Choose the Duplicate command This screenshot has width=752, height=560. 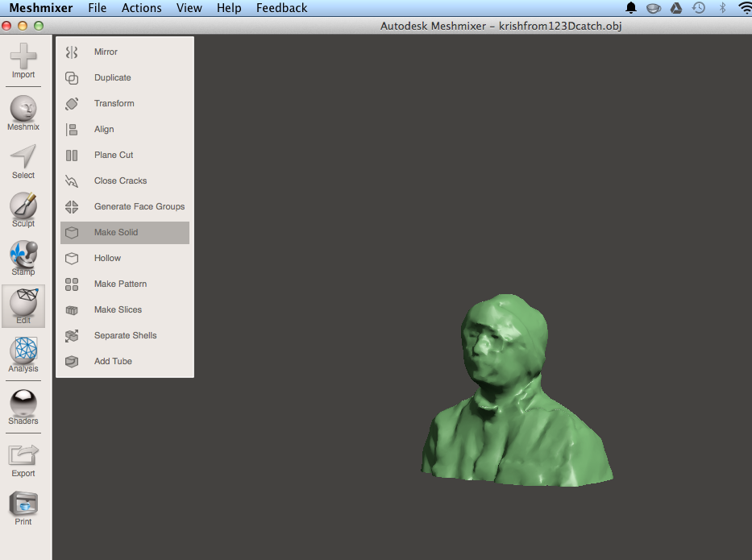(x=125, y=77)
